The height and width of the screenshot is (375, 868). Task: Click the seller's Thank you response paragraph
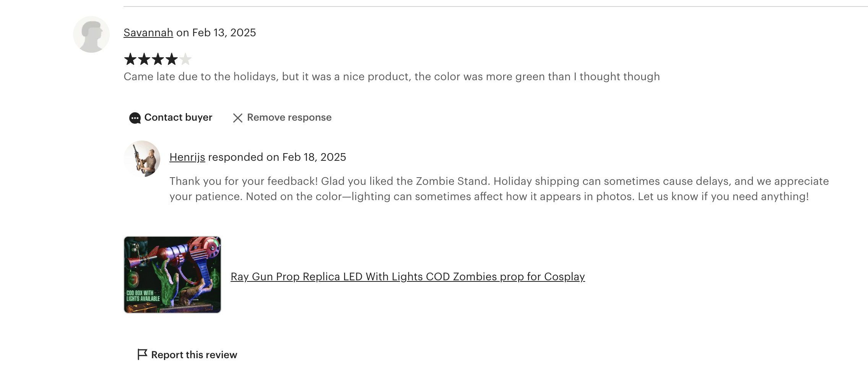point(499,189)
